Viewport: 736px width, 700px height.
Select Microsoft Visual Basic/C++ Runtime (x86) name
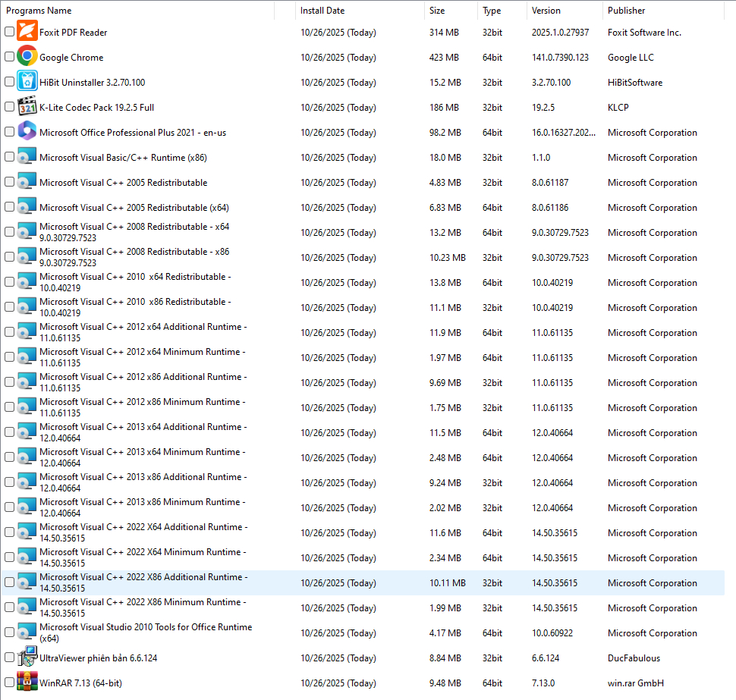[x=123, y=158]
